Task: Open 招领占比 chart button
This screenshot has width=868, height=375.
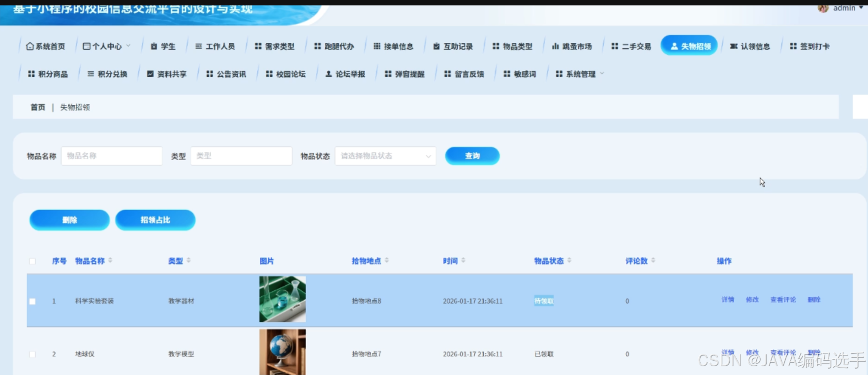Action: point(155,220)
